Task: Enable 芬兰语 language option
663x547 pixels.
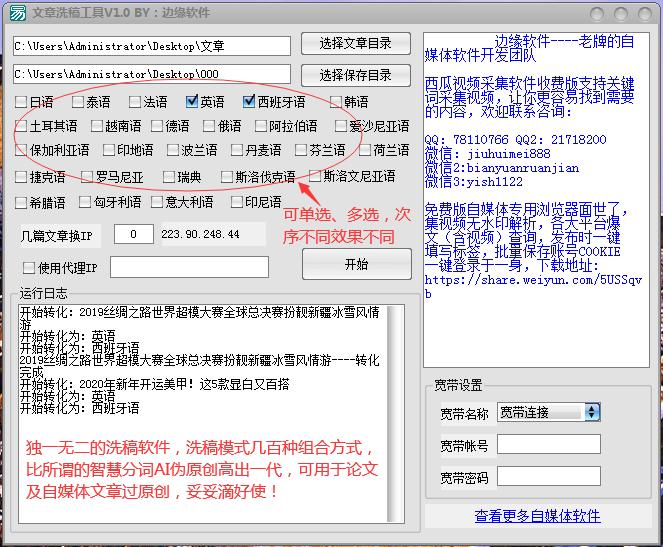Action: (301, 150)
